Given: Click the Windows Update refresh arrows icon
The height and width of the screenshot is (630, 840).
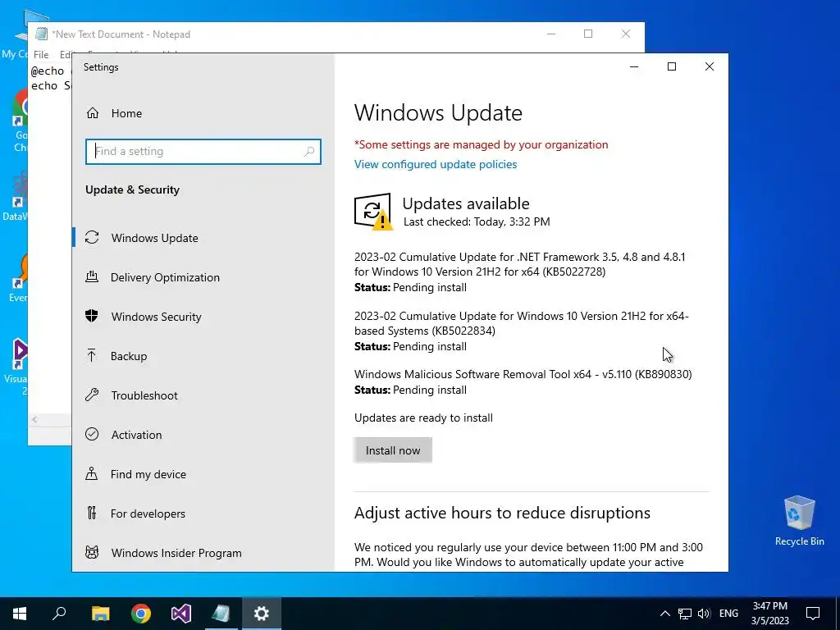Looking at the screenshot, I should (92, 237).
